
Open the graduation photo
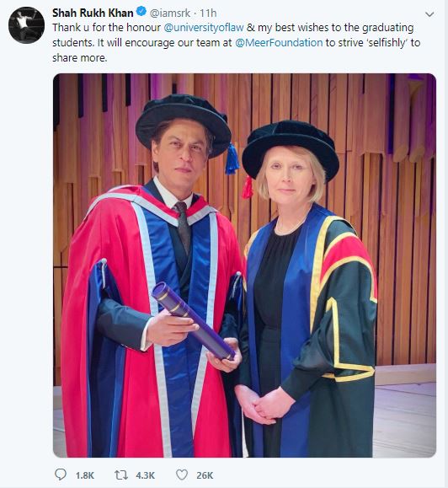click(x=244, y=265)
